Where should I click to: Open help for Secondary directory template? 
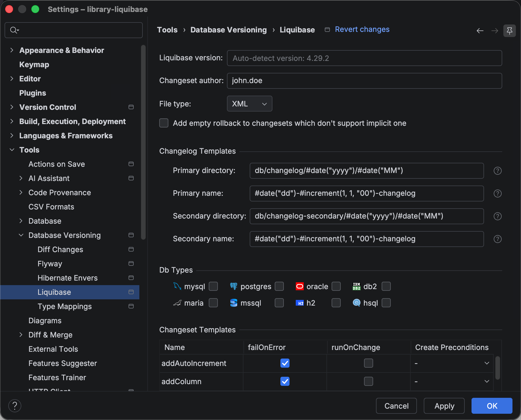[498, 216]
